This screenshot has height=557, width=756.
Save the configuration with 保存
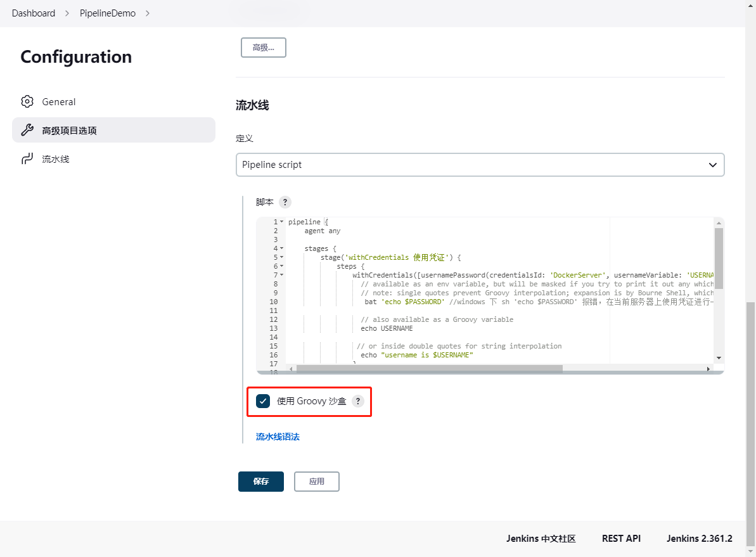point(260,482)
